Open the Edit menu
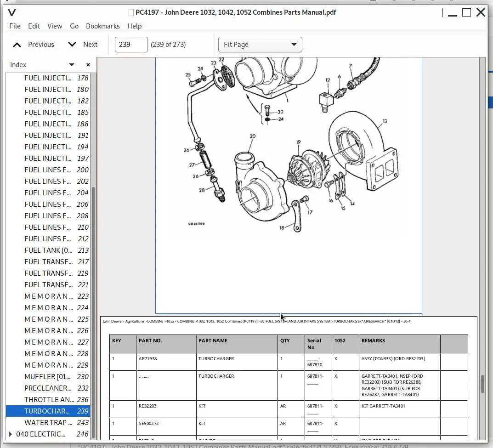The width and height of the screenshot is (493, 448). 34,26
